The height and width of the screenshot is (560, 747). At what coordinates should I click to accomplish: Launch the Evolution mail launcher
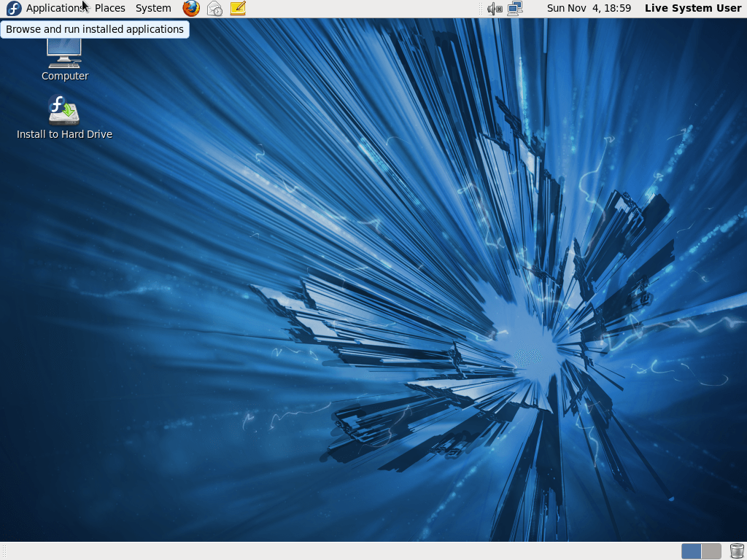tap(214, 8)
